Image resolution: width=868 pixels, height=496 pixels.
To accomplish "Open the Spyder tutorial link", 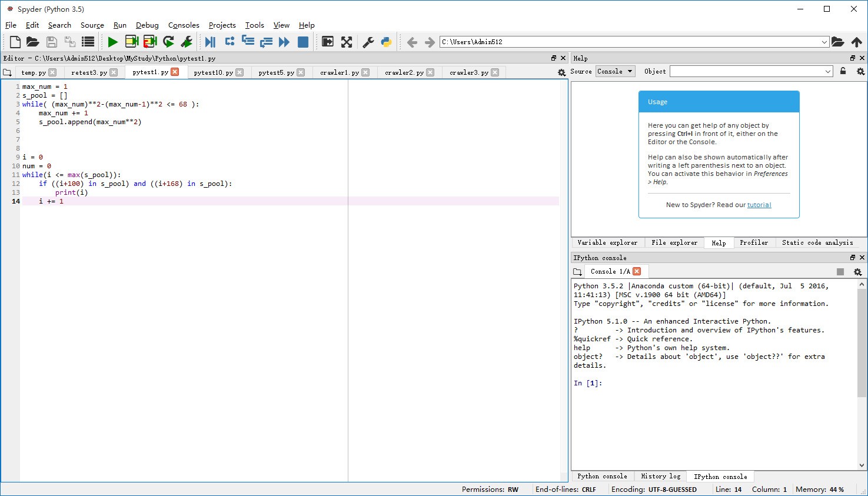I will 759,205.
